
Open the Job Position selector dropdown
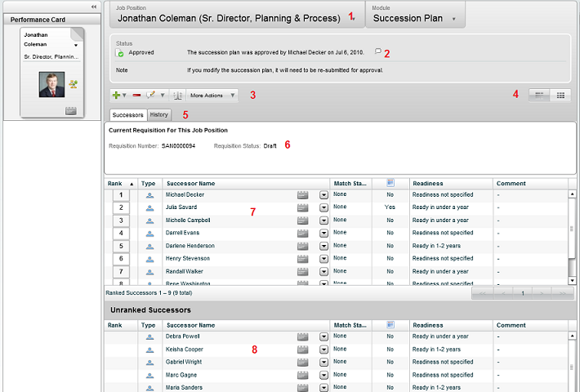click(x=354, y=19)
